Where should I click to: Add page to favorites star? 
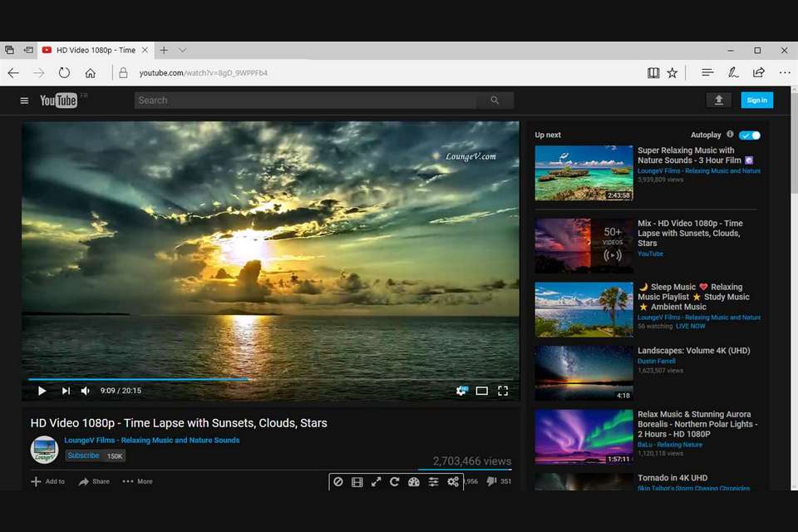click(672, 73)
